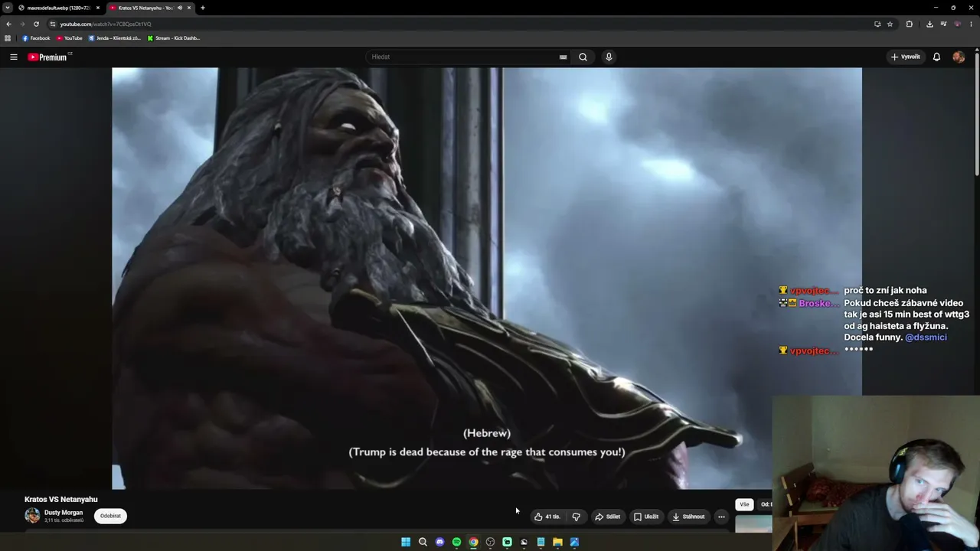This screenshot has width=980, height=551.
Task: Click the Sdílet share button
Action: pyautogui.click(x=608, y=517)
